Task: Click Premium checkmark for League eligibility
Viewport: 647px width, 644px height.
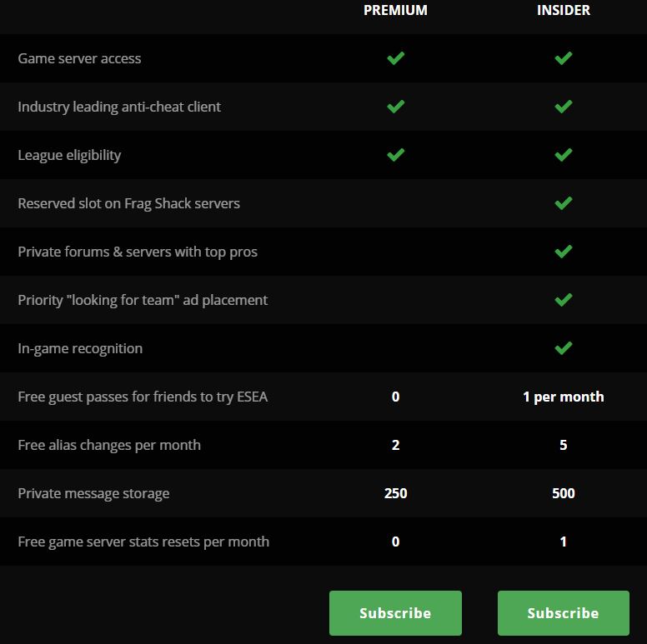Action: click(396, 155)
